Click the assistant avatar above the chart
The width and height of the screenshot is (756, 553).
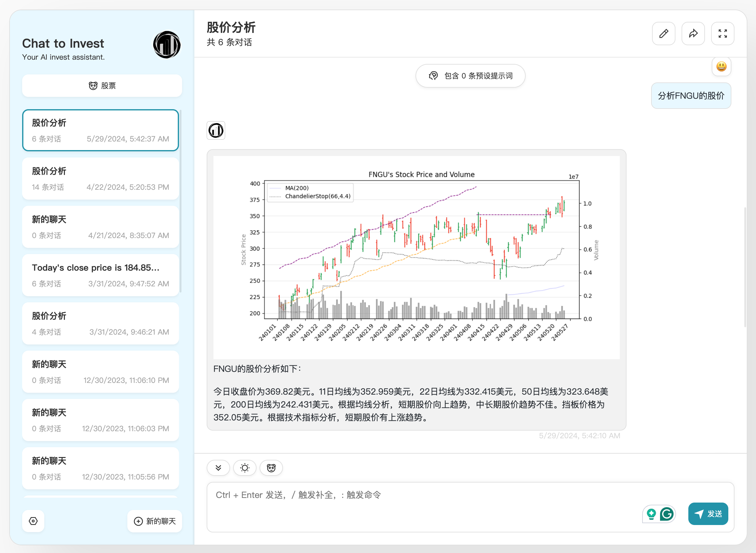(x=216, y=130)
